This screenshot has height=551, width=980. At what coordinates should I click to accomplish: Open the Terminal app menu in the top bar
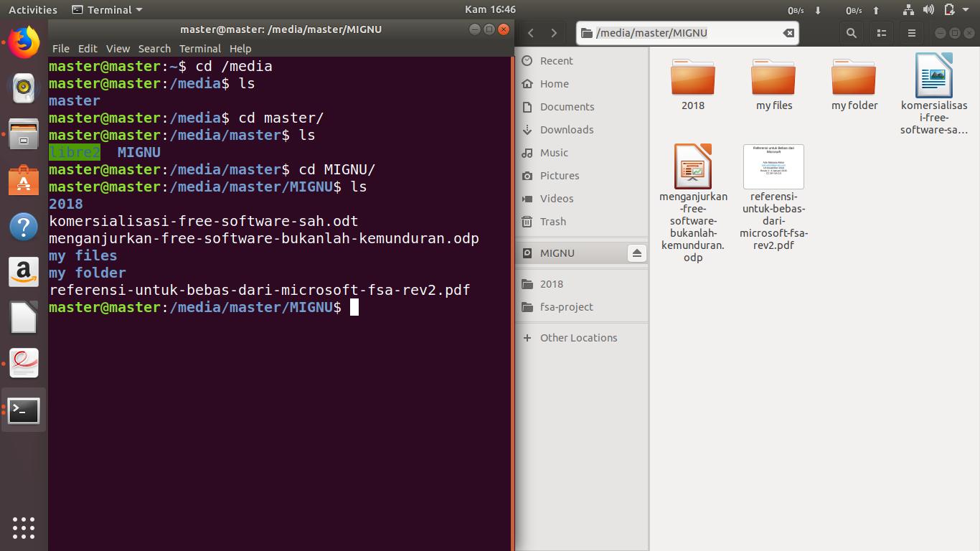[x=105, y=9]
